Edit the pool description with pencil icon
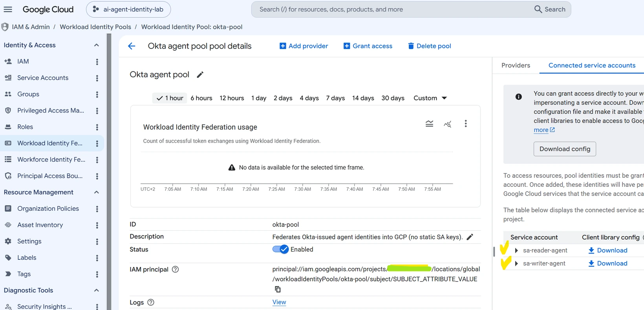Image resolution: width=644 pixels, height=310 pixels. [x=470, y=237]
